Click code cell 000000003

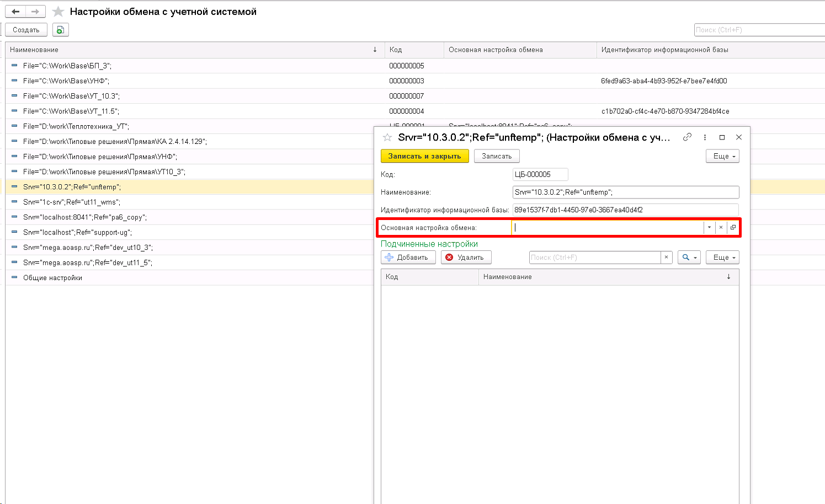click(407, 81)
